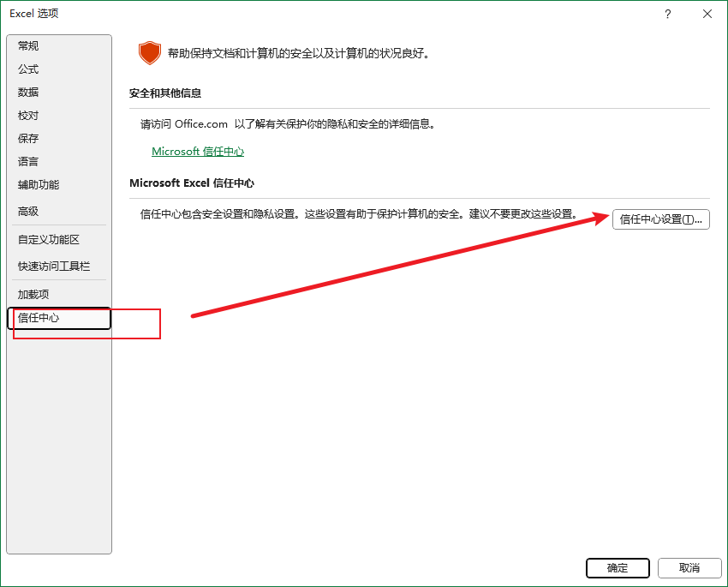This screenshot has height=587, width=728.
Task: Click the orange shield security icon
Action: pos(150,53)
